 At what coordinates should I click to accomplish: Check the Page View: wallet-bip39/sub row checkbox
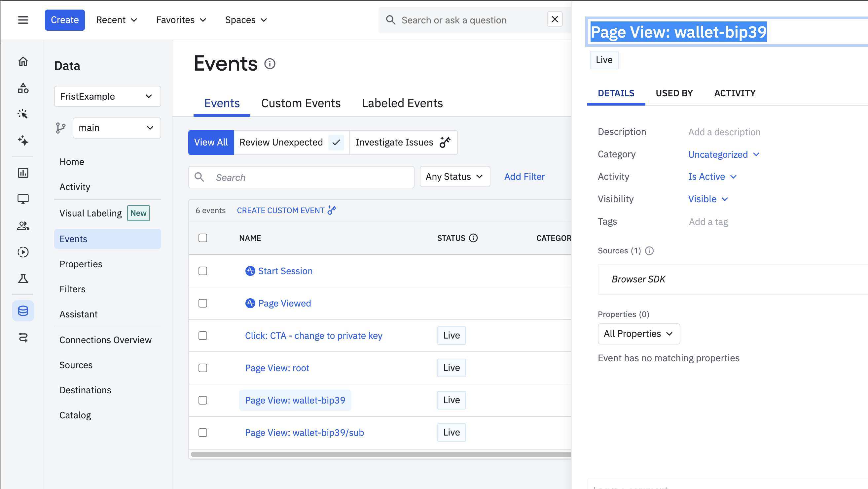[203, 433]
